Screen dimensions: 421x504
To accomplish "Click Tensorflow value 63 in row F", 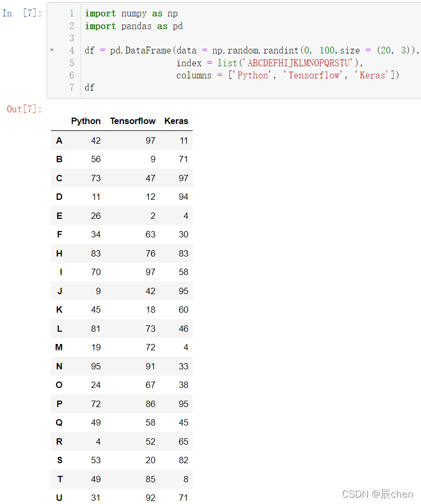I will pos(150,234).
